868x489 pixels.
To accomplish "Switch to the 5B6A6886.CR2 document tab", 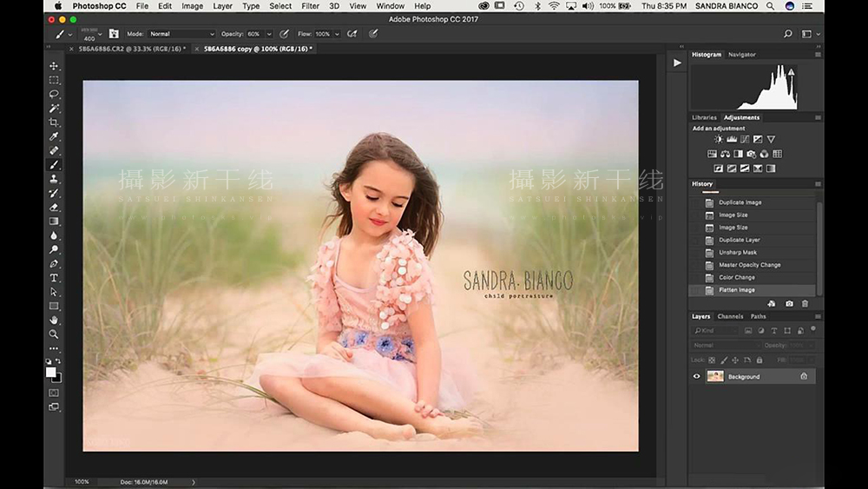I will [x=131, y=49].
